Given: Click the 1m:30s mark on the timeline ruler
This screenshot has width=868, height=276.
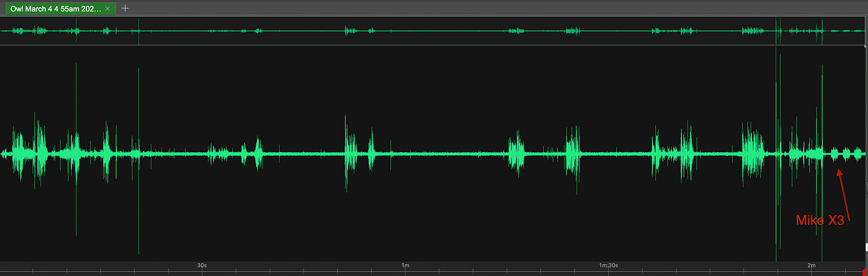Looking at the screenshot, I should [x=607, y=265].
